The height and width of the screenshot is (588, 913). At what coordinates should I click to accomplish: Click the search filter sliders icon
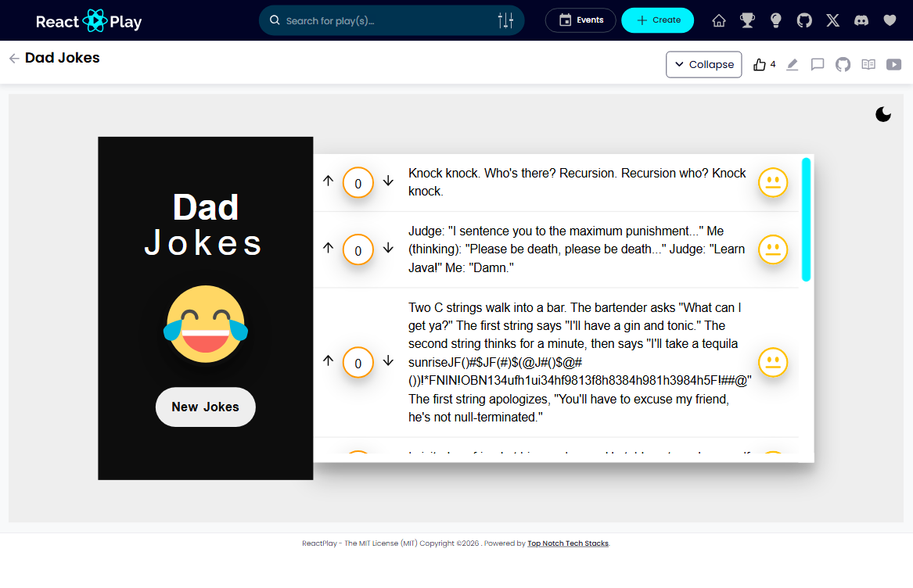coord(505,20)
